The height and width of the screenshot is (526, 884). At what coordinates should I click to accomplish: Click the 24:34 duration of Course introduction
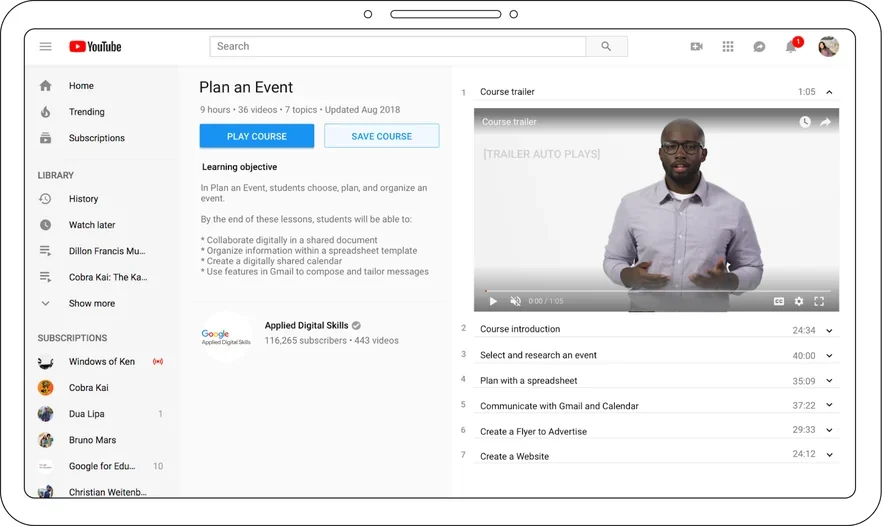click(x=803, y=330)
